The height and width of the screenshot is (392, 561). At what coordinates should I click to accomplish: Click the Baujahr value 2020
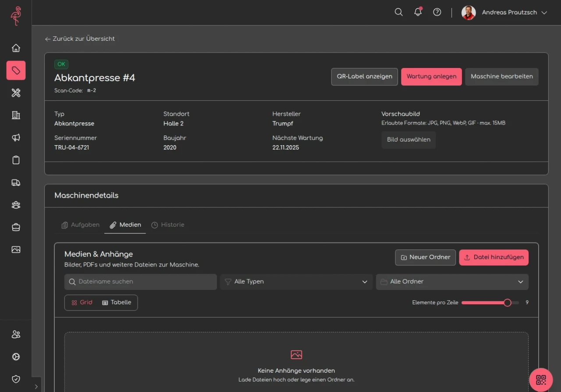pyautogui.click(x=170, y=147)
